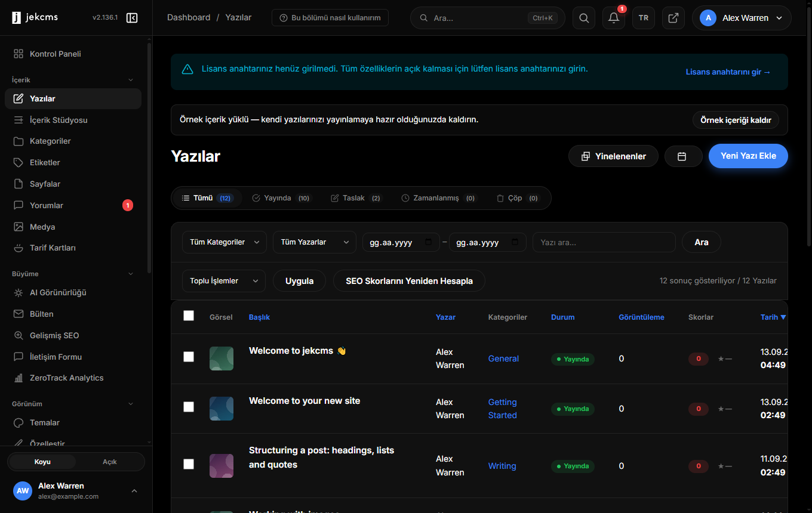Check the 'Welcome to jekcms' row checkbox
Image resolution: width=812 pixels, height=513 pixels.
click(189, 357)
